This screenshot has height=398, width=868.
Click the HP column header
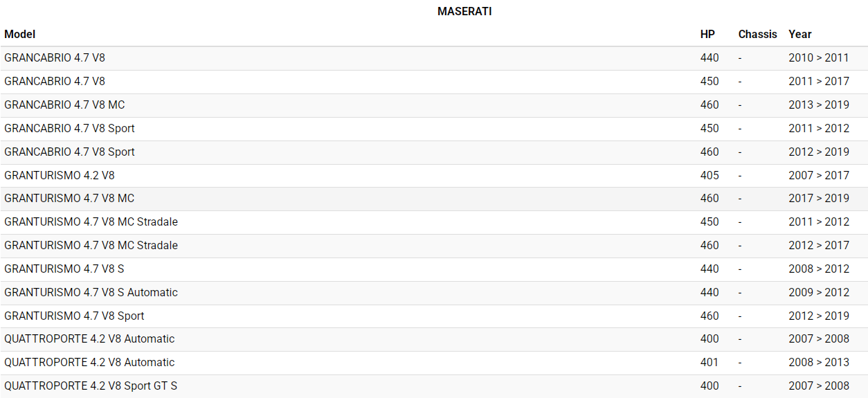coord(707,34)
